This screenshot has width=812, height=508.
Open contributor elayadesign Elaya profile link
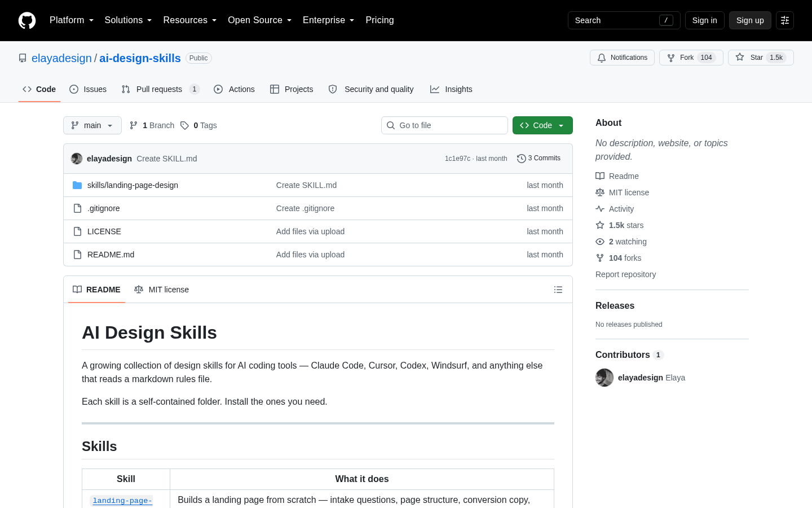click(651, 378)
